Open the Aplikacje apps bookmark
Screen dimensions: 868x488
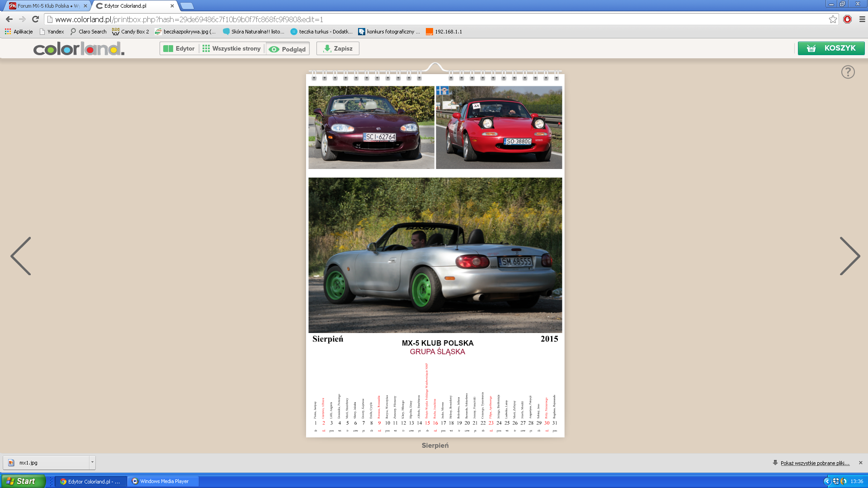coord(19,32)
